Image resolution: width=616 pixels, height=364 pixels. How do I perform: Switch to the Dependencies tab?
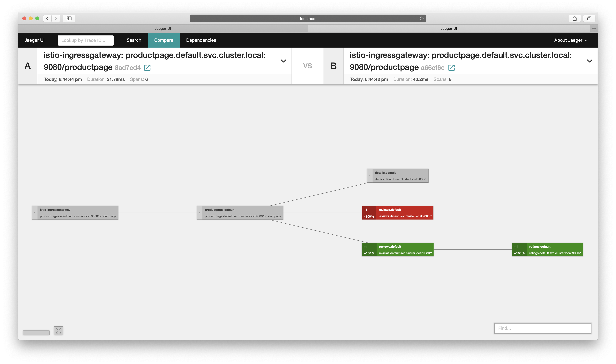pyautogui.click(x=201, y=40)
